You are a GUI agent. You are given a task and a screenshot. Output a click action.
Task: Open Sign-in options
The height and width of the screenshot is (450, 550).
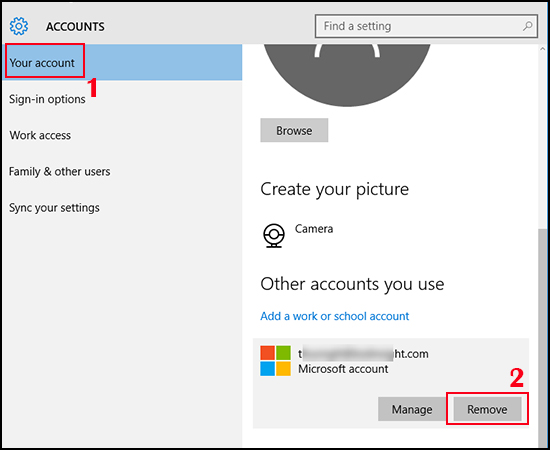click(47, 99)
